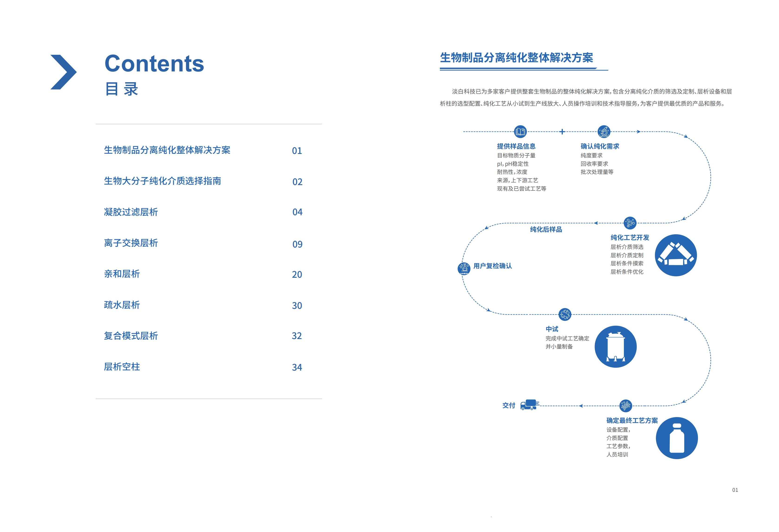Click the plus sign on dashed line
Image resolution: width=779 pixels, height=532 pixels.
coord(563,132)
